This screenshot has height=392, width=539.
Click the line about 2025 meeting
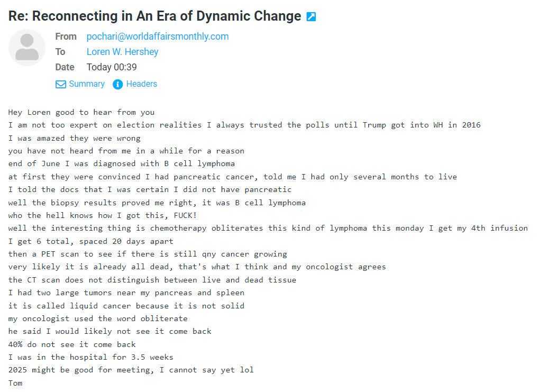coord(131,370)
